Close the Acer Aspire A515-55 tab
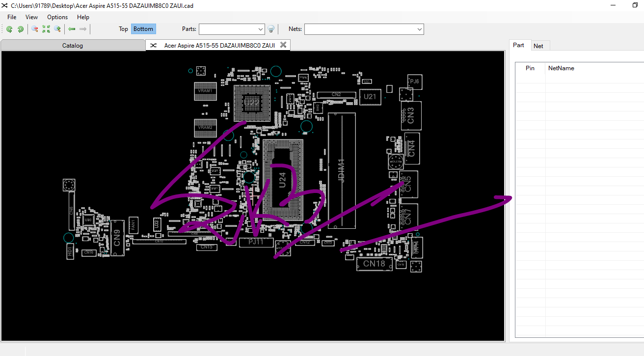 (x=283, y=45)
